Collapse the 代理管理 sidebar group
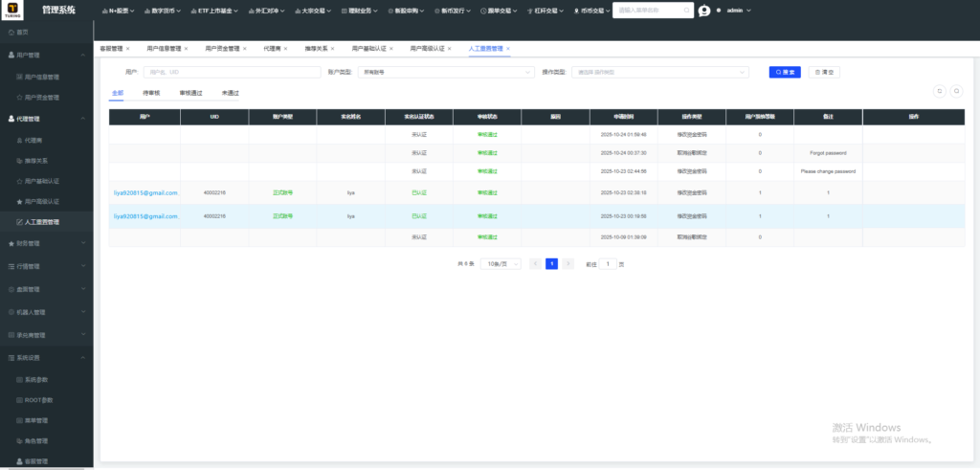This screenshot has height=470, width=980. [x=46, y=119]
